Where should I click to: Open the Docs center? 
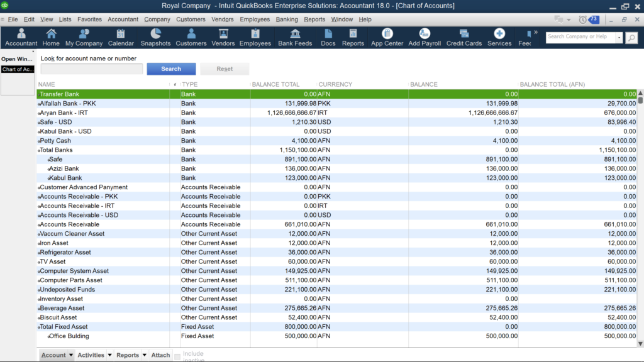[x=328, y=37]
